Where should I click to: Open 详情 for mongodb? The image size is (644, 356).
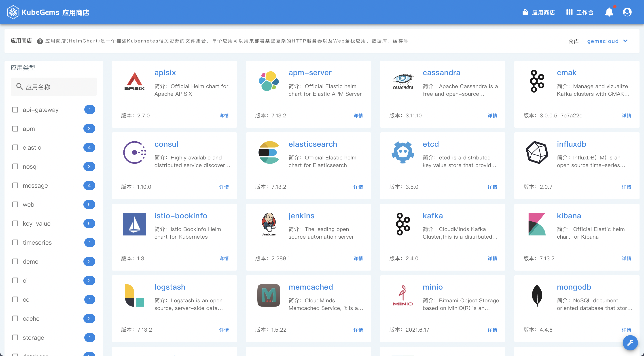[627, 330]
